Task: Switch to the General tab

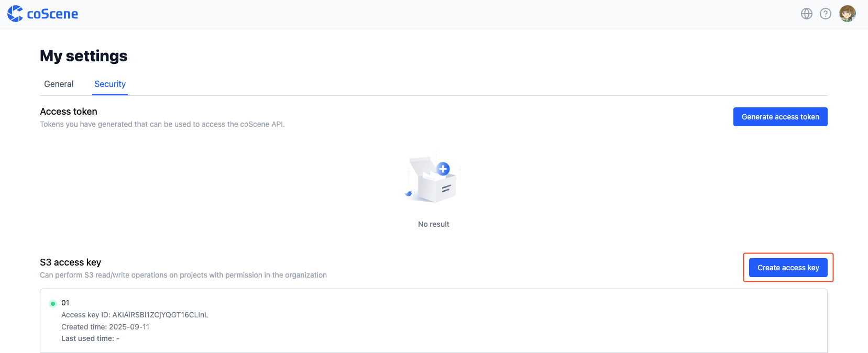Action: (x=59, y=84)
